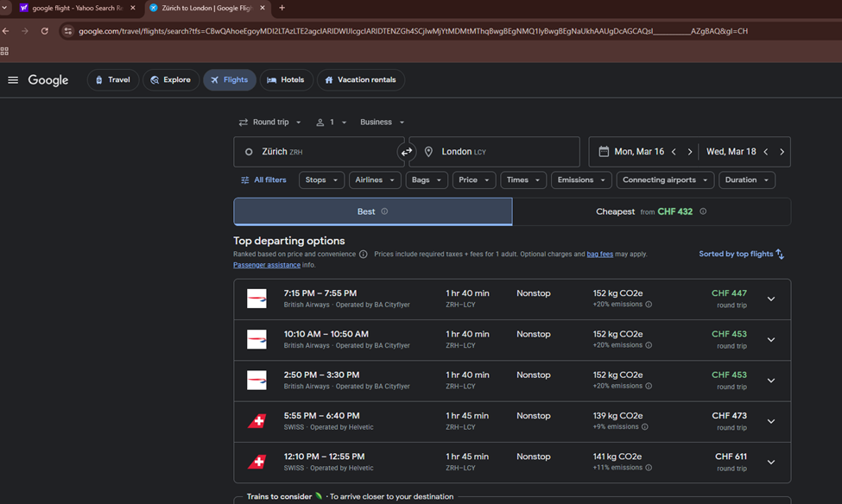Select the Best results tab
Viewport: 842px width, 504px height.
click(x=373, y=211)
